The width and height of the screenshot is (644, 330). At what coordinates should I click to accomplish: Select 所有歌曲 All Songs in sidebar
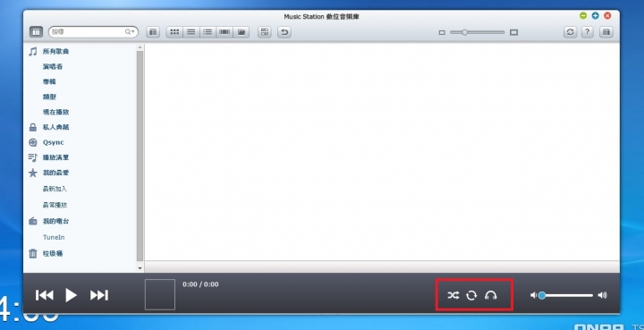55,51
